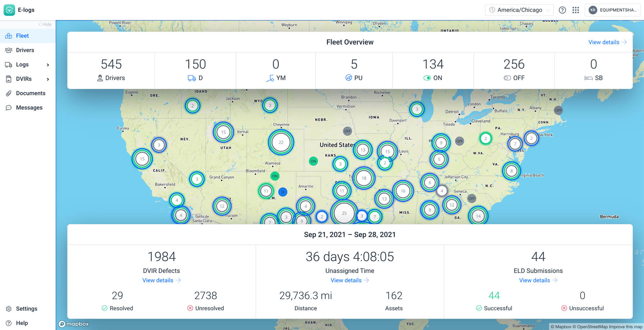Open the Messages chat icon
The height and width of the screenshot is (330, 644).
click(x=9, y=107)
